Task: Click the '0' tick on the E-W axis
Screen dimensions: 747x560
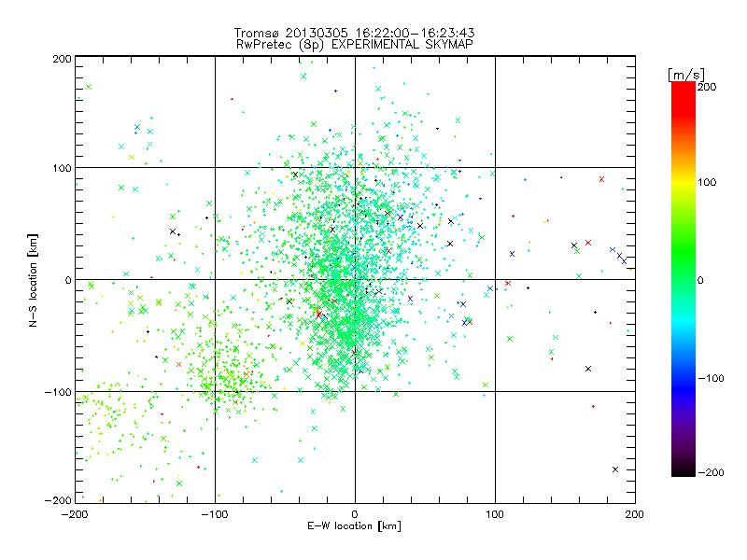Action: coord(355,514)
